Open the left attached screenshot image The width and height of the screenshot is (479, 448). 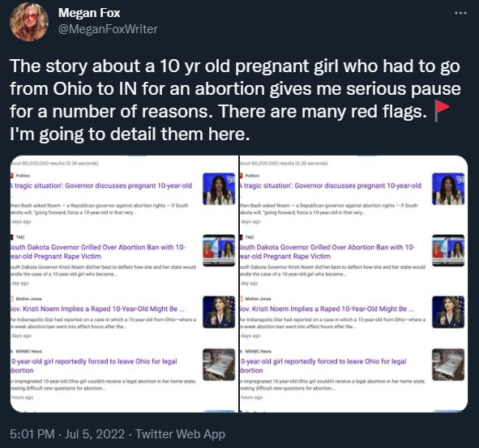tap(124, 284)
